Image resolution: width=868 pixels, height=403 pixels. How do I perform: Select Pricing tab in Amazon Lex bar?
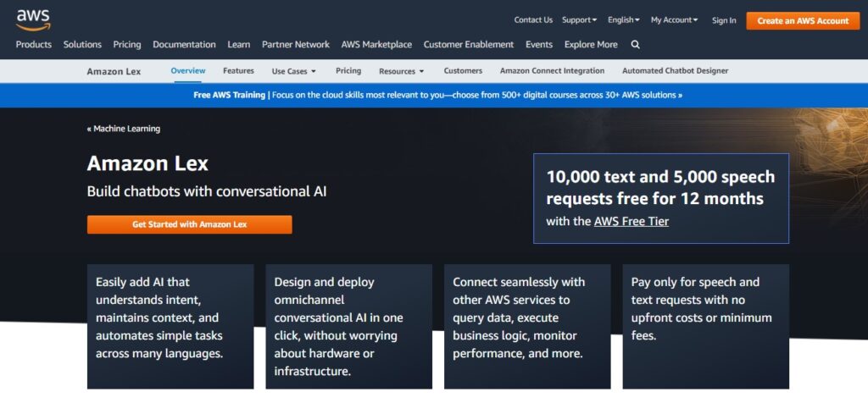[348, 71]
